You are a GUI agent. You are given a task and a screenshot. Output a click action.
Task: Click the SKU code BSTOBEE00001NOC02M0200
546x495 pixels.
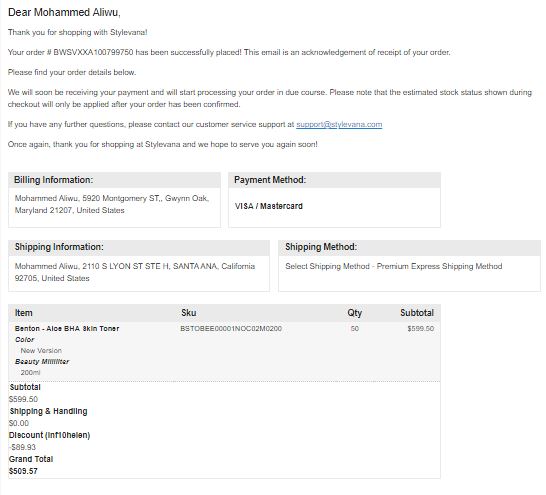231,329
